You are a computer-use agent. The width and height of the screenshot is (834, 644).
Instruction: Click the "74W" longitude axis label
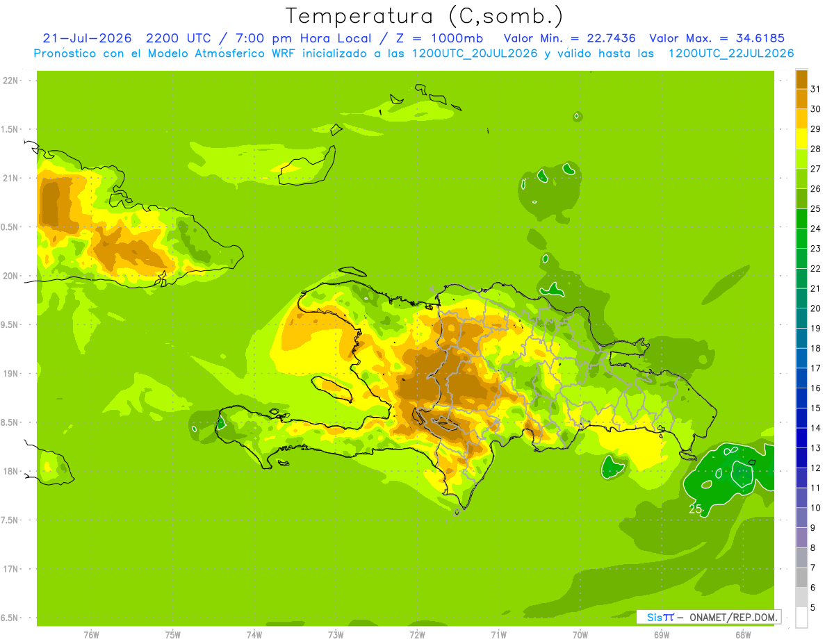[x=254, y=634]
